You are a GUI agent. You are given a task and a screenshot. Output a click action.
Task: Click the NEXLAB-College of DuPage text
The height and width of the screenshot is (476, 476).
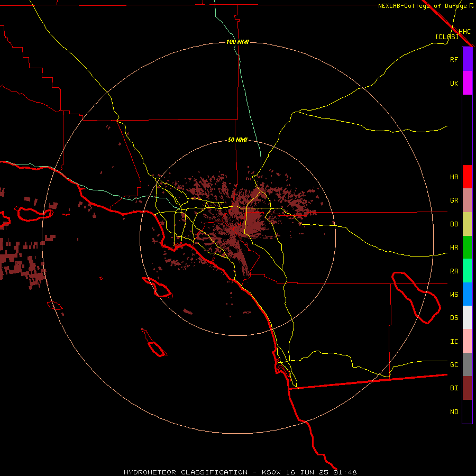(x=422, y=6)
